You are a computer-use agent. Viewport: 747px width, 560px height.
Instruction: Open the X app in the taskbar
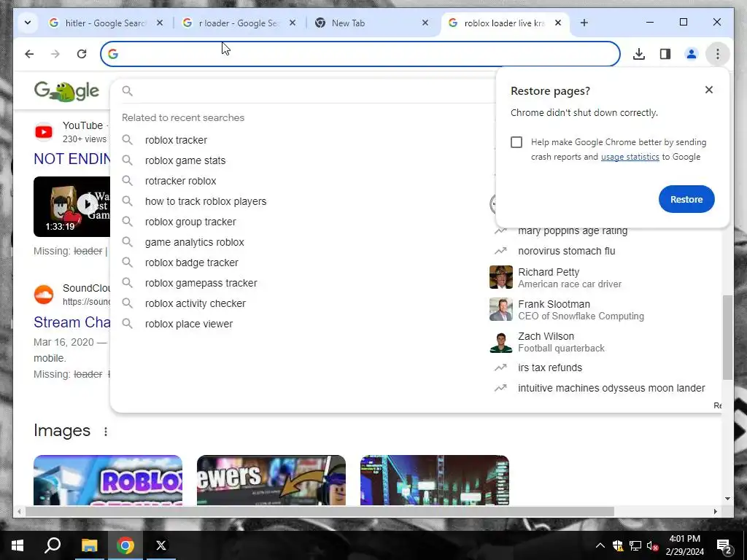coord(161,545)
